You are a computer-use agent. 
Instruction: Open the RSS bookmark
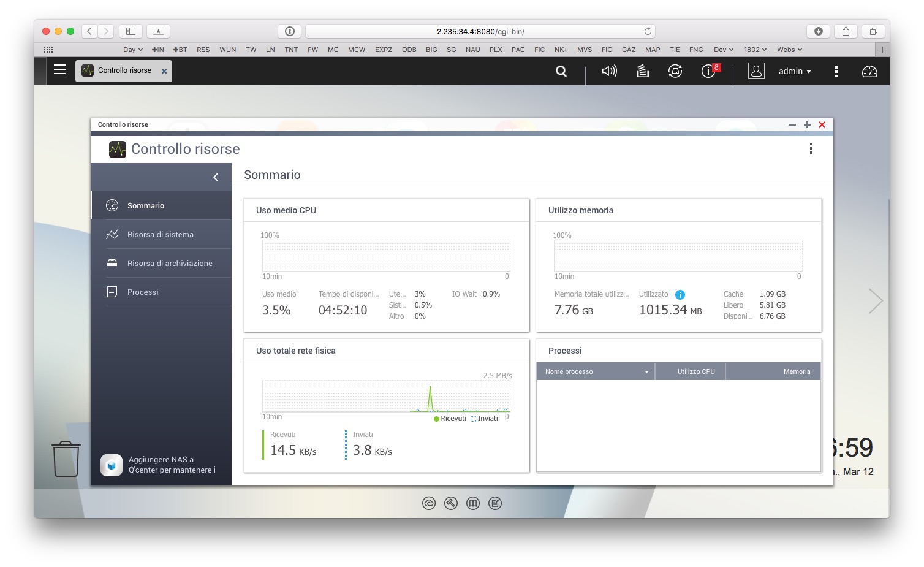point(203,50)
